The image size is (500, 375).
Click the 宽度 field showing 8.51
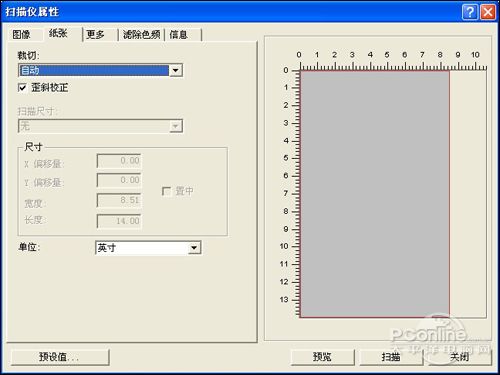119,200
